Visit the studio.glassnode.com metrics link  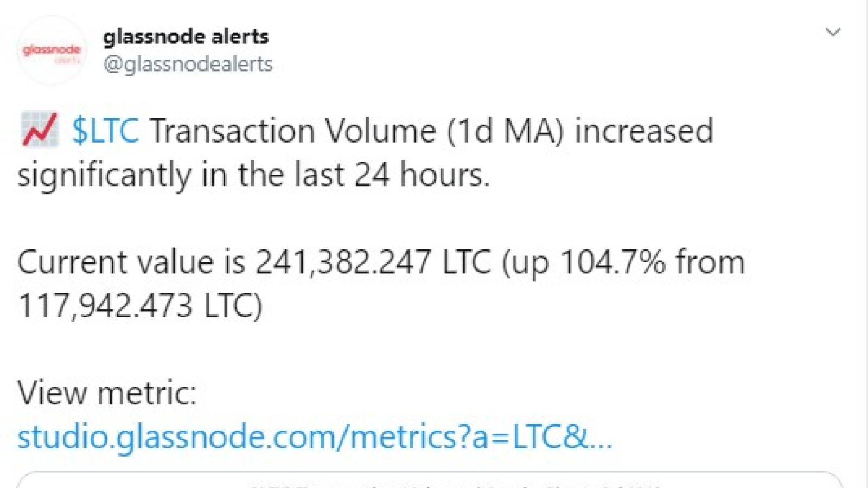click(x=315, y=436)
